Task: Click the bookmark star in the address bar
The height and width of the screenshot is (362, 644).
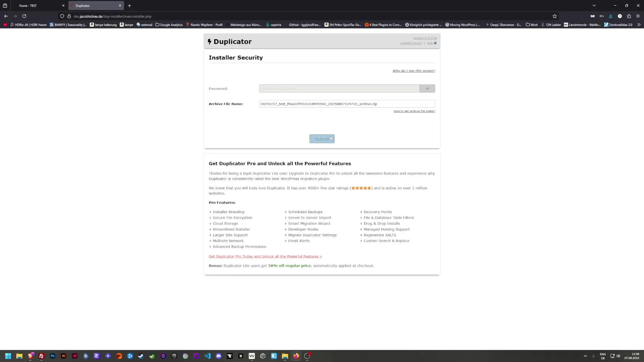Action: 555,16
